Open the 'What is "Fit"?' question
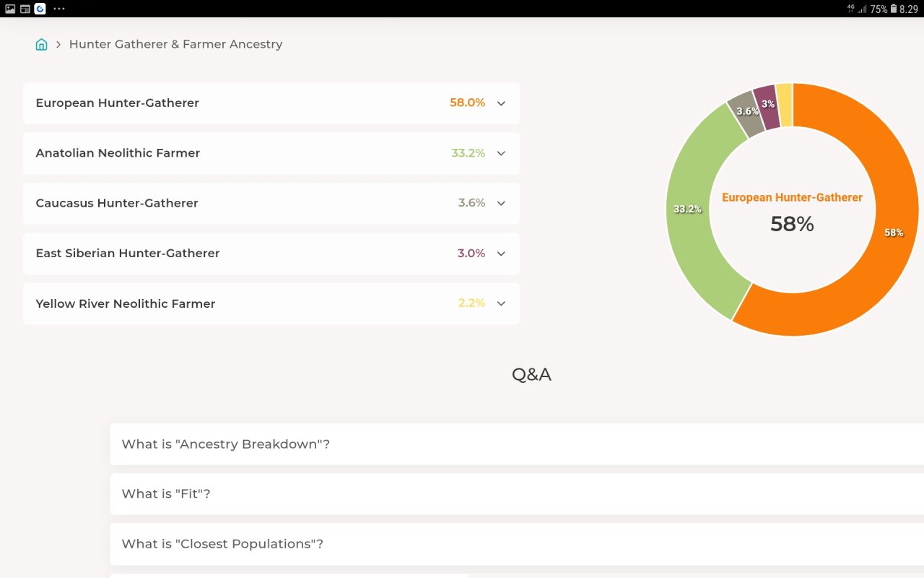 pos(517,493)
